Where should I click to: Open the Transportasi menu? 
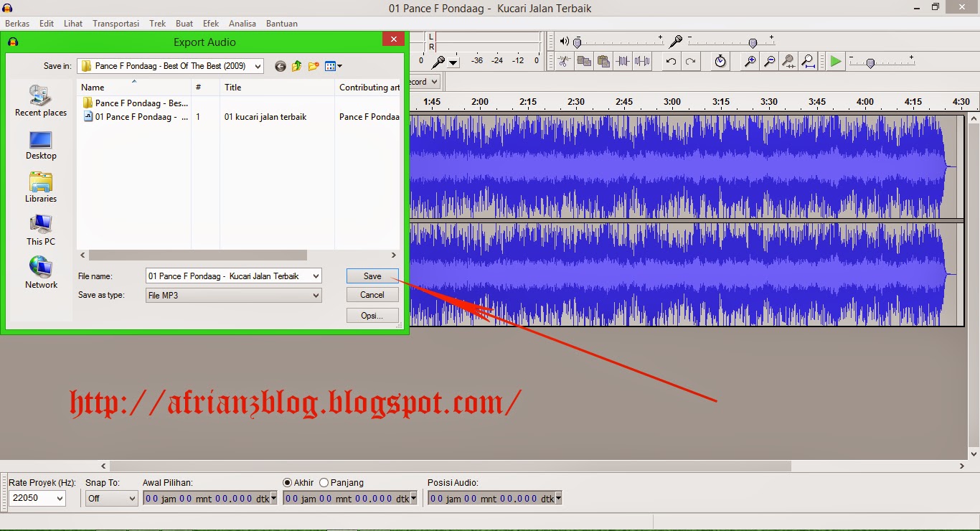[x=116, y=24]
